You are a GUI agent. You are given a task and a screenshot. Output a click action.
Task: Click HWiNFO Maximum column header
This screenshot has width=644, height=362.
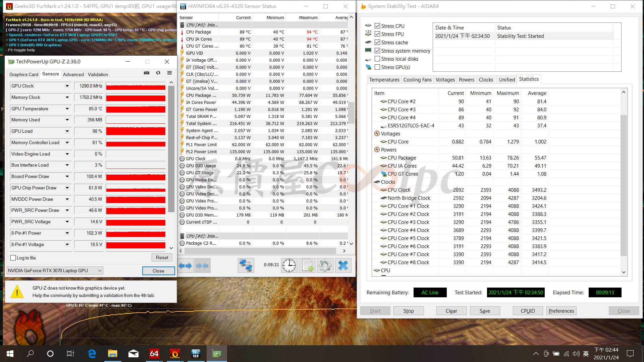(x=303, y=17)
